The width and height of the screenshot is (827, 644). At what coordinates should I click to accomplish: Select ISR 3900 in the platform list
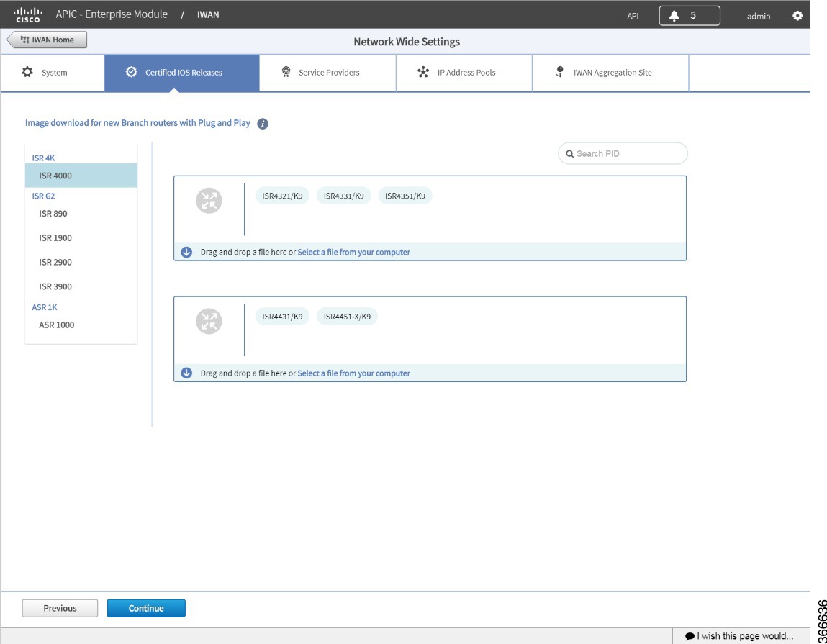(81, 286)
